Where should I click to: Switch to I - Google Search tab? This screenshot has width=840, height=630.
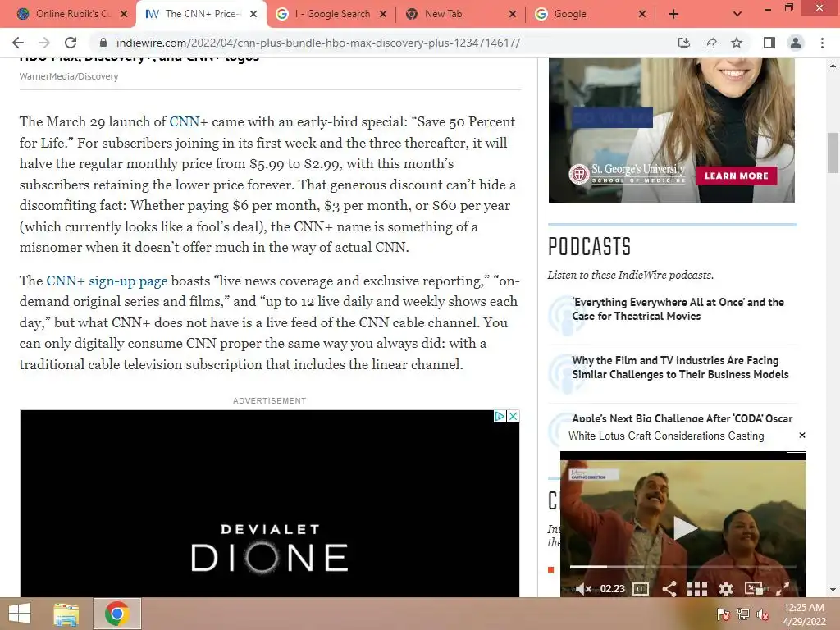(x=332, y=14)
